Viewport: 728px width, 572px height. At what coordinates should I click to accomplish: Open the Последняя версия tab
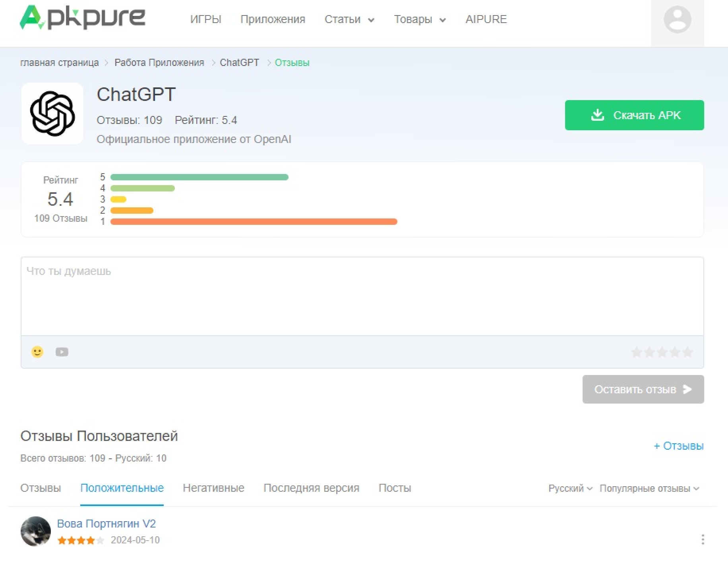tap(311, 488)
